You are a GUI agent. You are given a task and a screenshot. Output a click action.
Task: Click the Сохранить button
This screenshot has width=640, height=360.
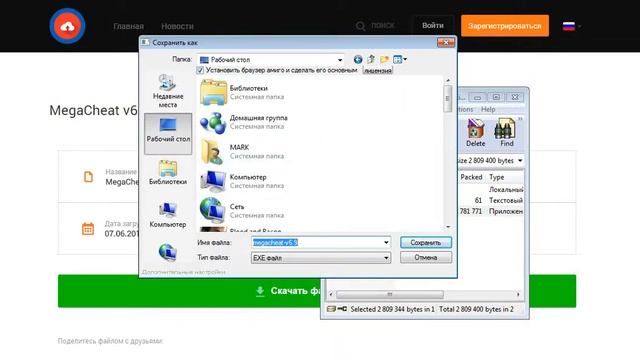(426, 242)
